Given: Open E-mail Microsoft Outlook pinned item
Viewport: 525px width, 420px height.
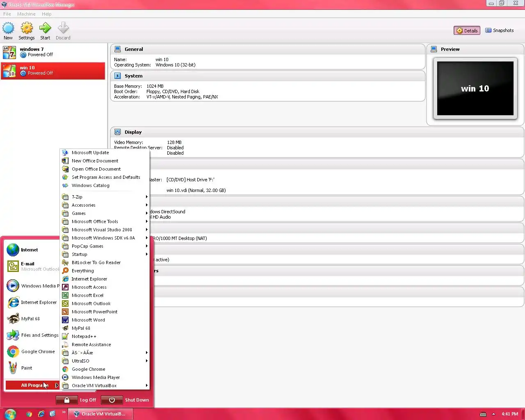Looking at the screenshot, I should tap(32, 267).
